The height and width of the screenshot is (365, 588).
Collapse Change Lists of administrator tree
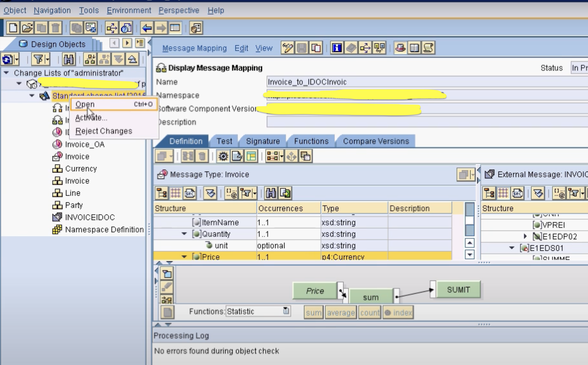(x=6, y=73)
